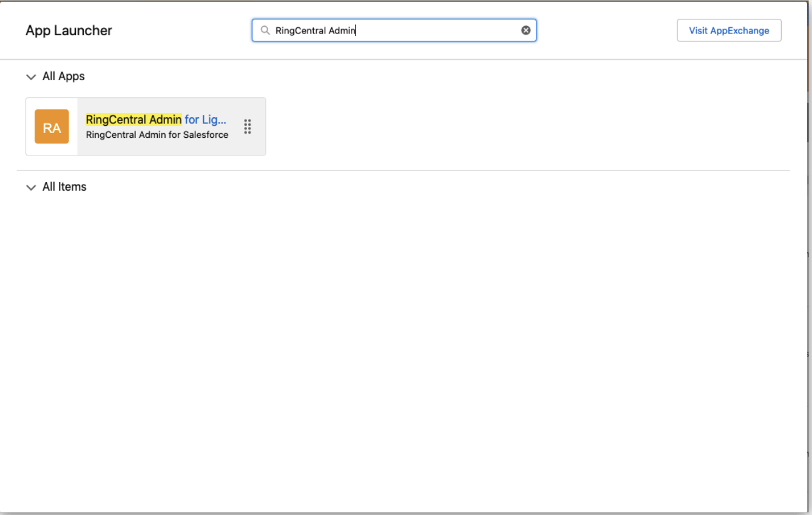Screen dimensions: 812x515
Task: Collapse the All Apps section
Action: (x=31, y=77)
